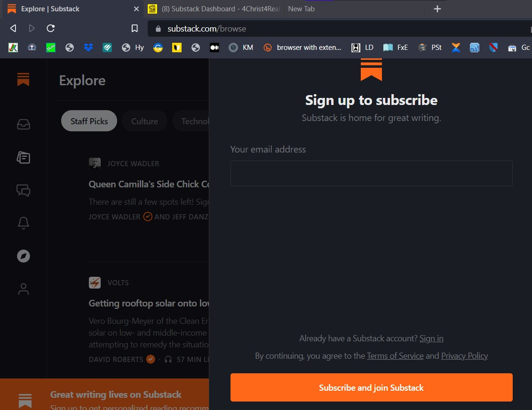The height and width of the screenshot is (410, 532).
Task: Bookmark this page with bookmark icon
Action: pyautogui.click(x=135, y=28)
